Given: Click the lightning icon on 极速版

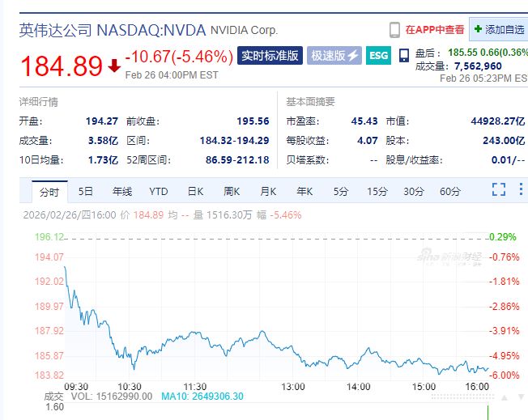Looking at the screenshot, I should [353, 56].
